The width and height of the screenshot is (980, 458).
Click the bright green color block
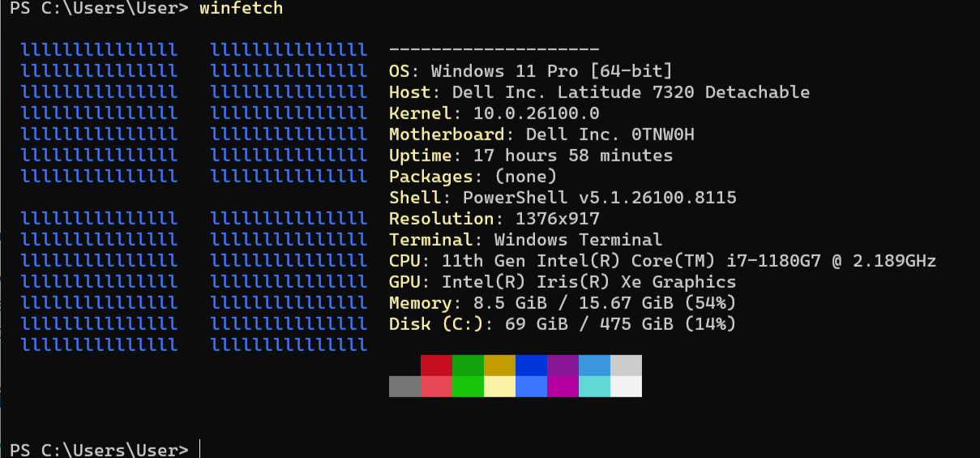tap(468, 387)
